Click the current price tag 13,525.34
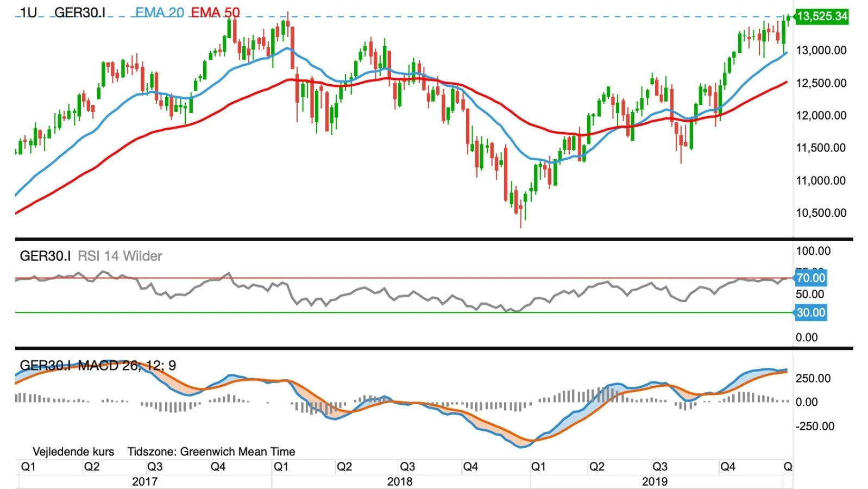Screen dimensions: 868x489 [x=821, y=16]
